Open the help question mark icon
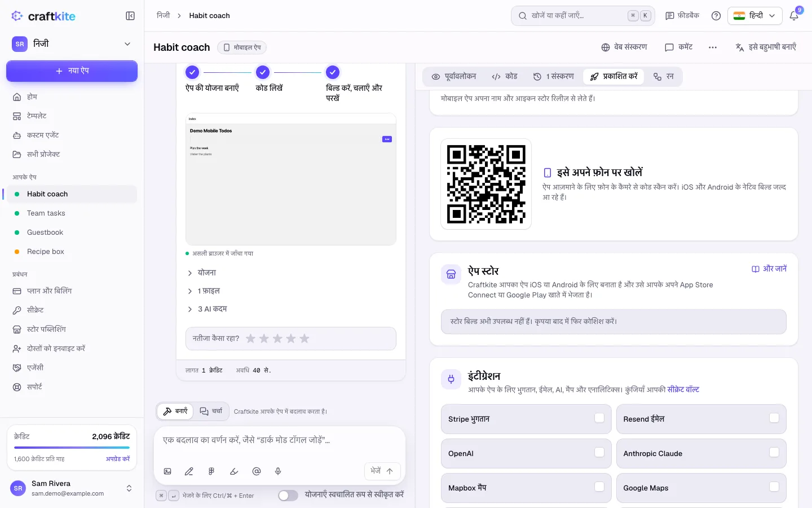The image size is (812, 508). click(x=716, y=16)
